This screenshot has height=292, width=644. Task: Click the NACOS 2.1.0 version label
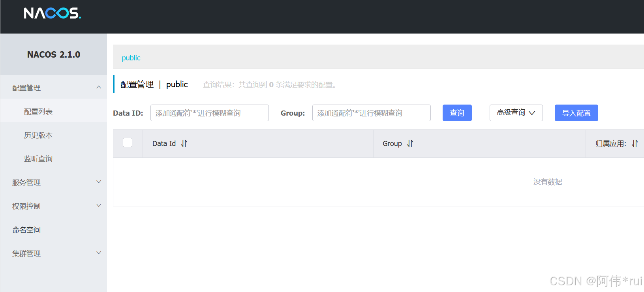point(54,54)
